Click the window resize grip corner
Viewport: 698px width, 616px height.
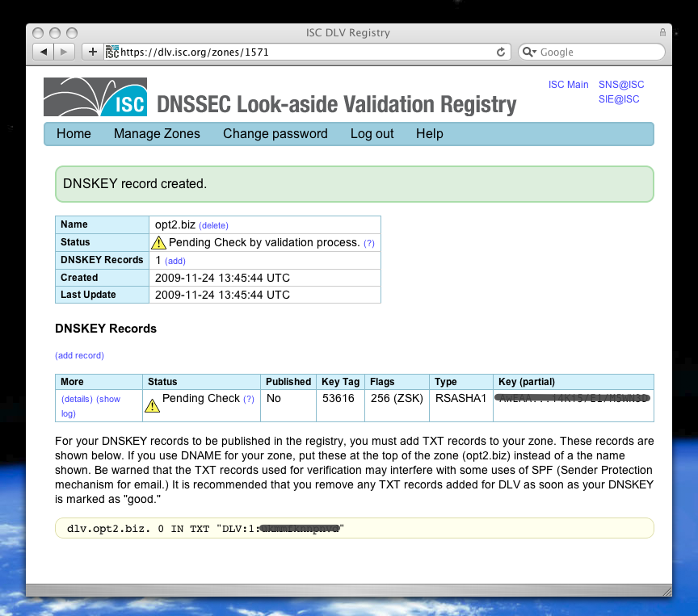(666, 591)
